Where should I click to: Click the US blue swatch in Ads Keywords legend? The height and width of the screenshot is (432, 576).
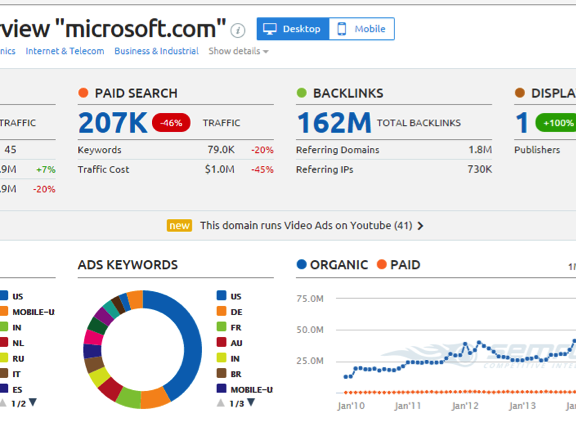tap(222, 296)
